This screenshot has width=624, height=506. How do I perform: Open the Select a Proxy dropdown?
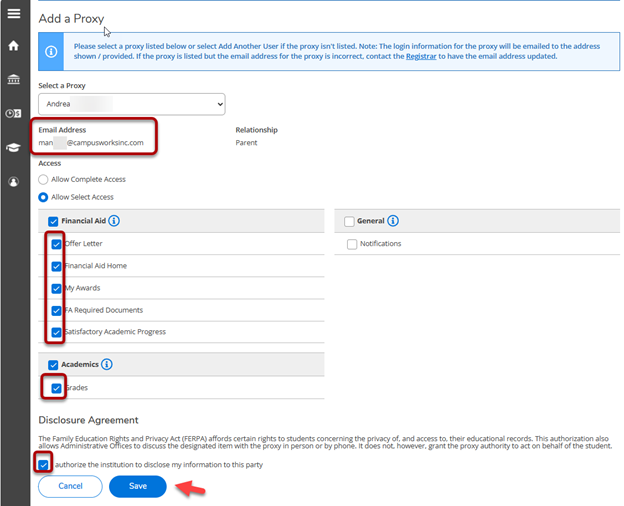pyautogui.click(x=132, y=104)
